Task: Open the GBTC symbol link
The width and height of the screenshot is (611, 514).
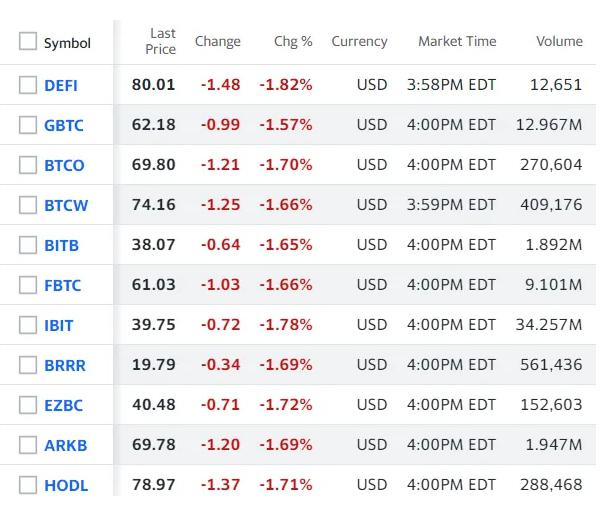Action: [64, 125]
